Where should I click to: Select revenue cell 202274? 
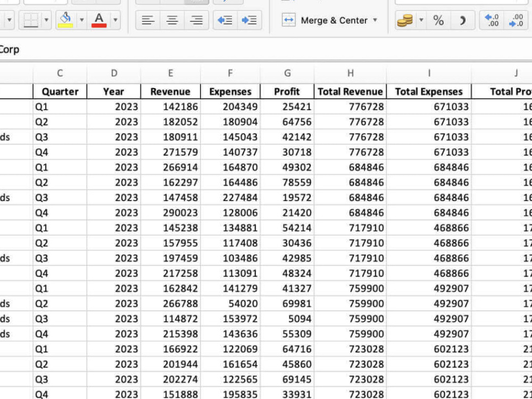click(x=170, y=379)
